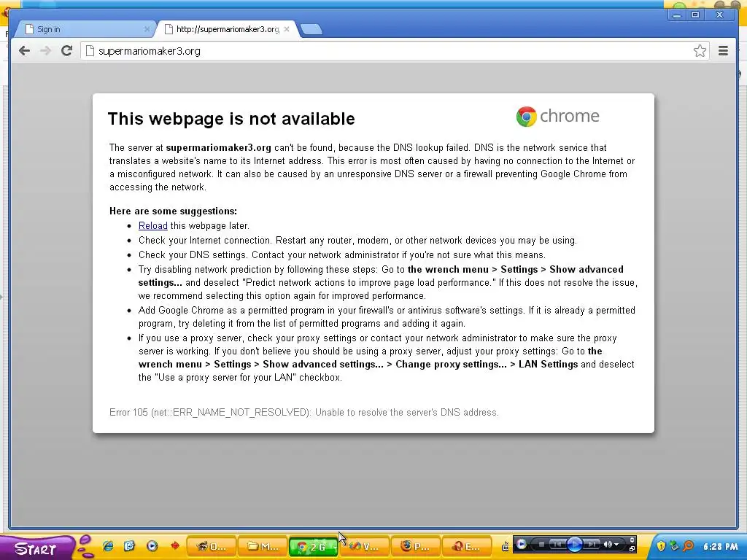Skip to previous track in media toolbar
The height and width of the screenshot is (560, 747).
pyautogui.click(x=558, y=544)
